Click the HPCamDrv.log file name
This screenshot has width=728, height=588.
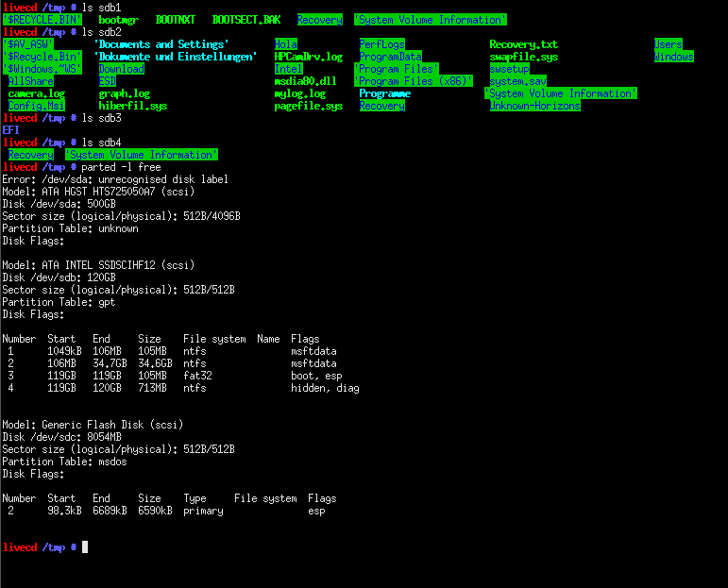point(309,57)
